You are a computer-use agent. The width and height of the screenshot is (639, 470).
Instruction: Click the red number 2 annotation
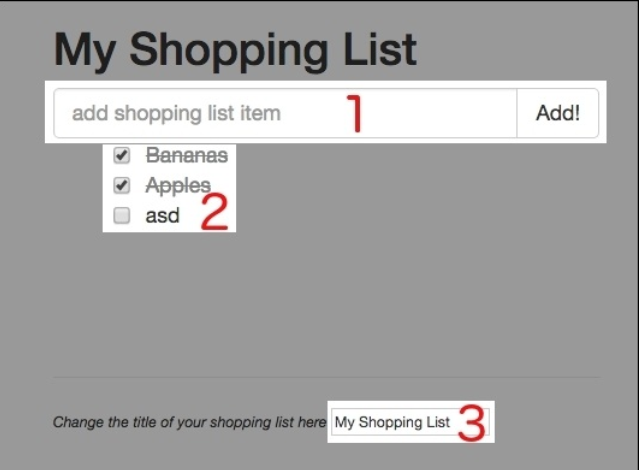tap(214, 212)
